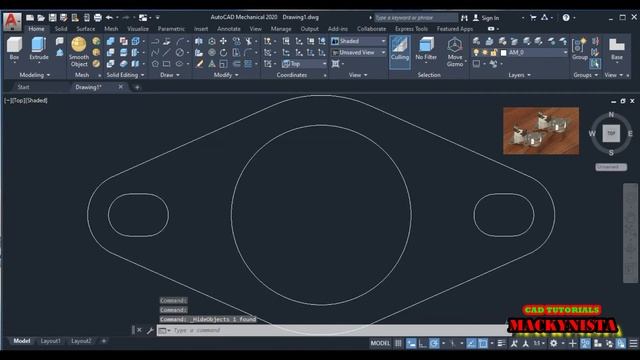Switch to the Start file tab

tap(23, 87)
